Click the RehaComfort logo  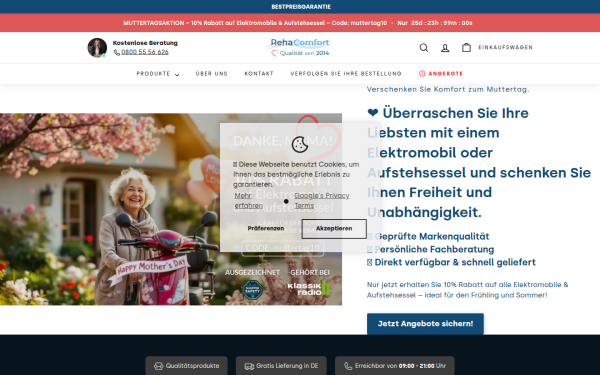point(300,47)
